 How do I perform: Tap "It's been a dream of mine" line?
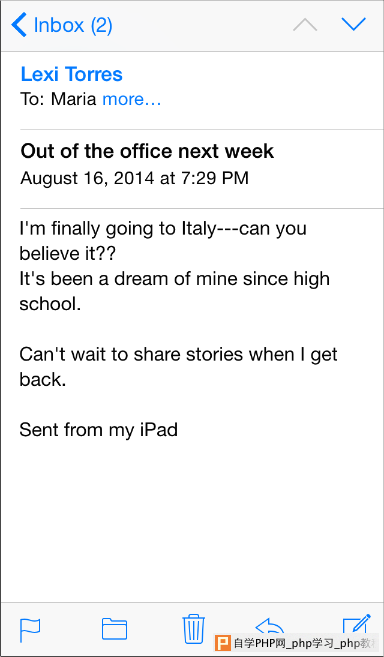tap(174, 279)
